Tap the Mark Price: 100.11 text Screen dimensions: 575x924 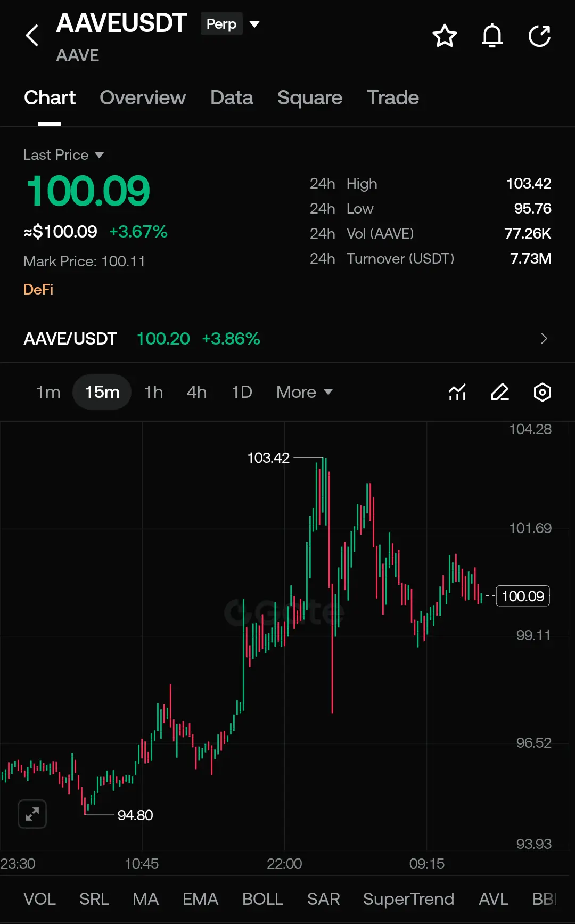84,261
